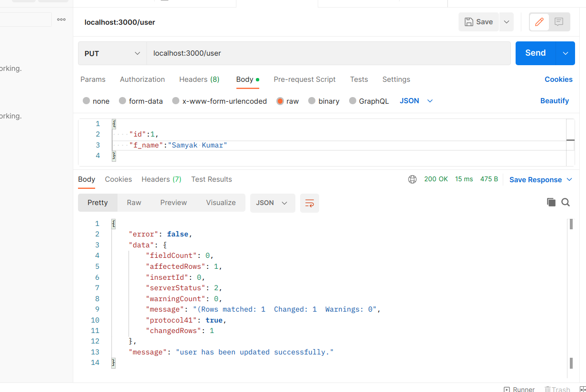Viewport: 586px width, 392px height.
Task: Open the Test Results response tab
Action: tap(211, 179)
